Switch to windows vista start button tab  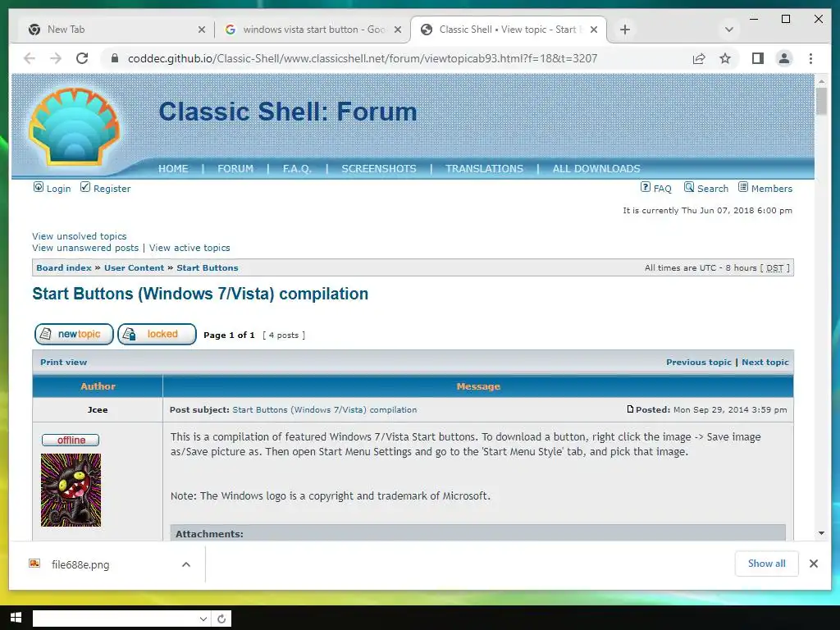click(x=313, y=30)
